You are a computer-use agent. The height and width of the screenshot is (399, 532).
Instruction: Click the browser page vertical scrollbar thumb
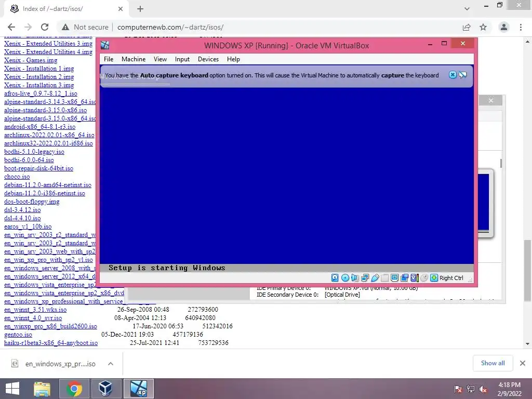click(527, 270)
